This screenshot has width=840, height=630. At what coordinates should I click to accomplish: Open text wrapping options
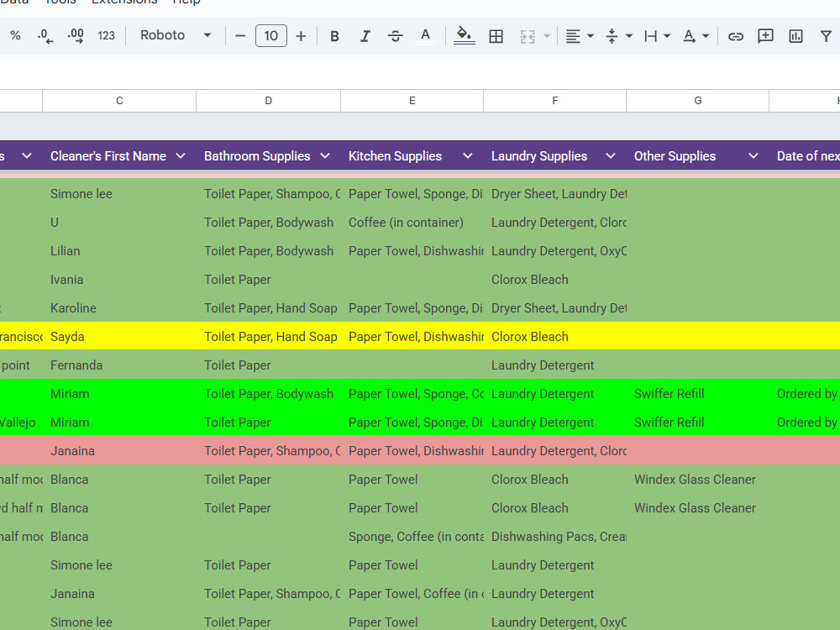(x=657, y=36)
